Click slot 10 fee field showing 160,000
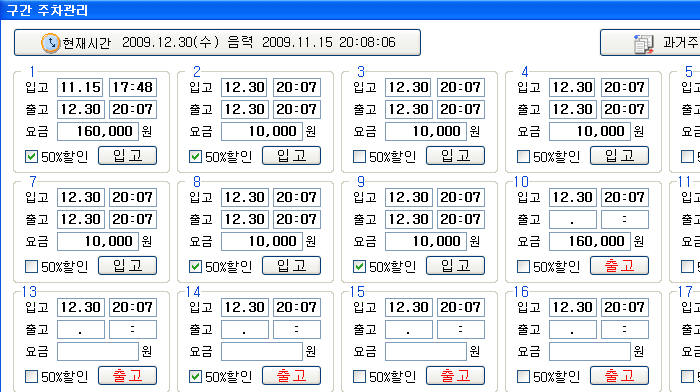The height and width of the screenshot is (392, 700). [x=590, y=242]
